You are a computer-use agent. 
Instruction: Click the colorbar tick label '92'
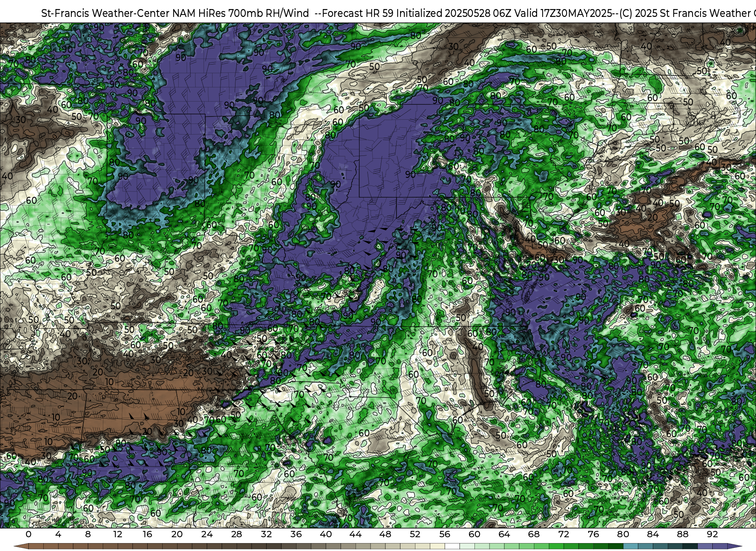[x=712, y=534]
